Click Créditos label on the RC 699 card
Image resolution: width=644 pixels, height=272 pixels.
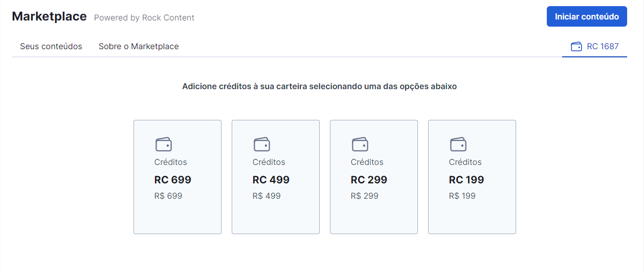171,162
